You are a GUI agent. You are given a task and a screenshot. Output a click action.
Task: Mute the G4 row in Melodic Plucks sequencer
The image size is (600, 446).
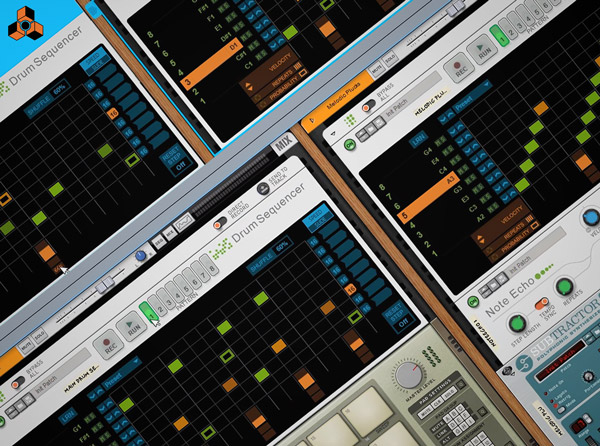439,141
